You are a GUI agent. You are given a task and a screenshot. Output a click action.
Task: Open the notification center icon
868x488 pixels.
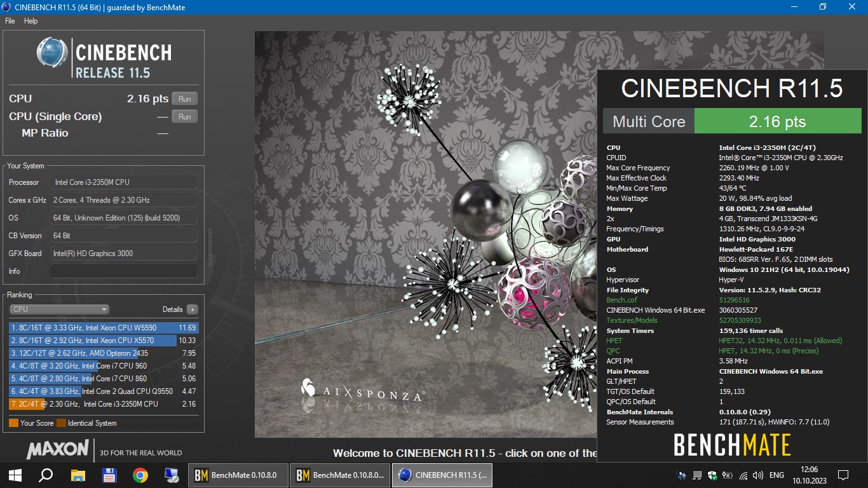tap(843, 475)
